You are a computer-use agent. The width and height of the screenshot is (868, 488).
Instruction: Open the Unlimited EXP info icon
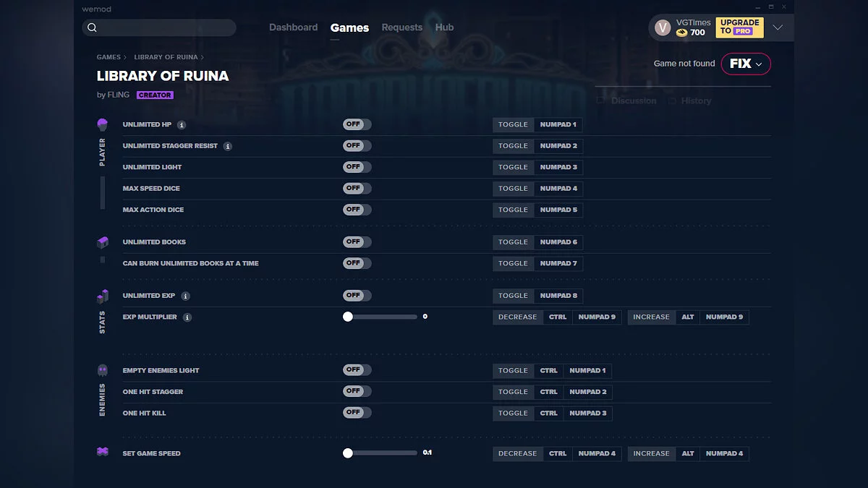coord(186,296)
